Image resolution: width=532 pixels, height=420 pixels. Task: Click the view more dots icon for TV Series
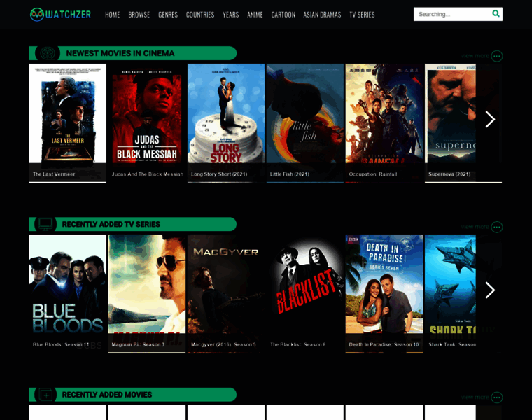(x=497, y=227)
